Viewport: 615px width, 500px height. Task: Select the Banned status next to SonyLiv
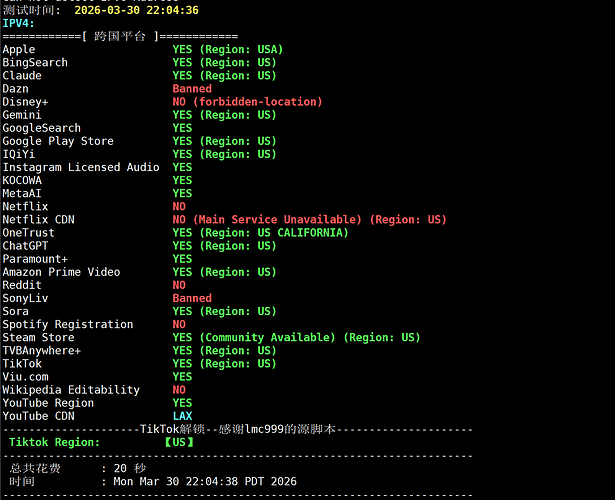tap(192, 298)
